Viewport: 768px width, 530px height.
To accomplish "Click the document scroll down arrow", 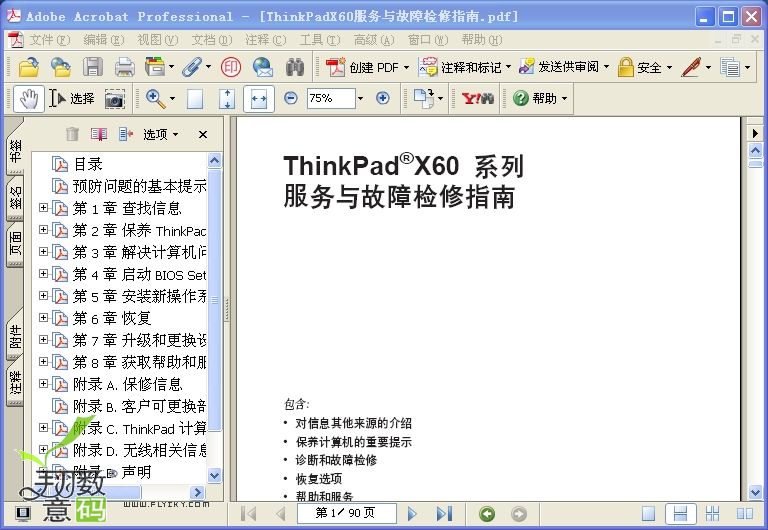I will coord(755,492).
